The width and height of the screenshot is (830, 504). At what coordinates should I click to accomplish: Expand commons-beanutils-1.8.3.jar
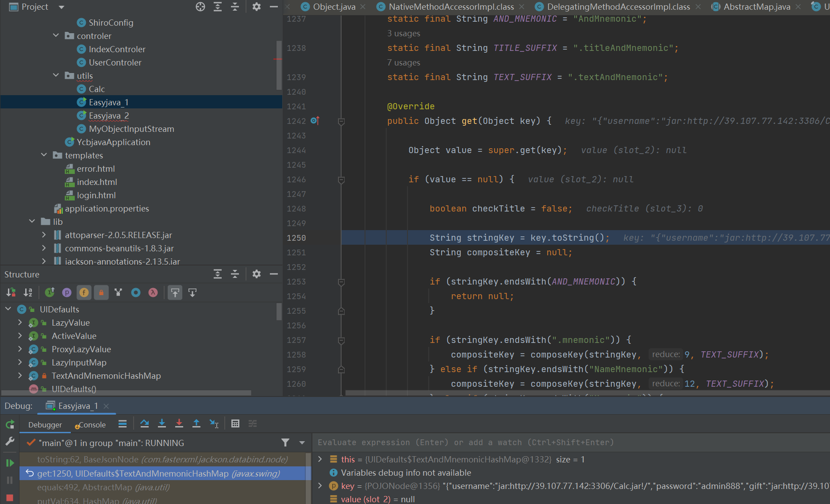tap(44, 248)
